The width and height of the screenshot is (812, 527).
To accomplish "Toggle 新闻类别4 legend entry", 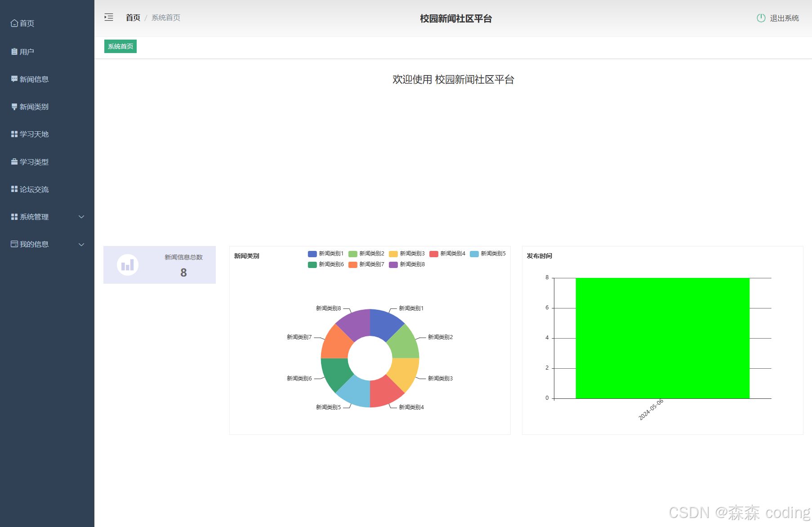I will click(x=447, y=254).
